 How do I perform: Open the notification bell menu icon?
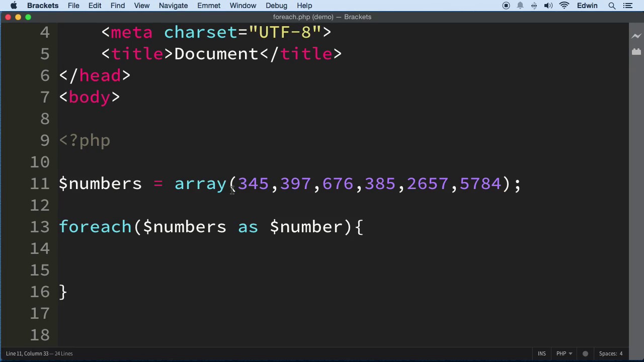pyautogui.click(x=520, y=6)
